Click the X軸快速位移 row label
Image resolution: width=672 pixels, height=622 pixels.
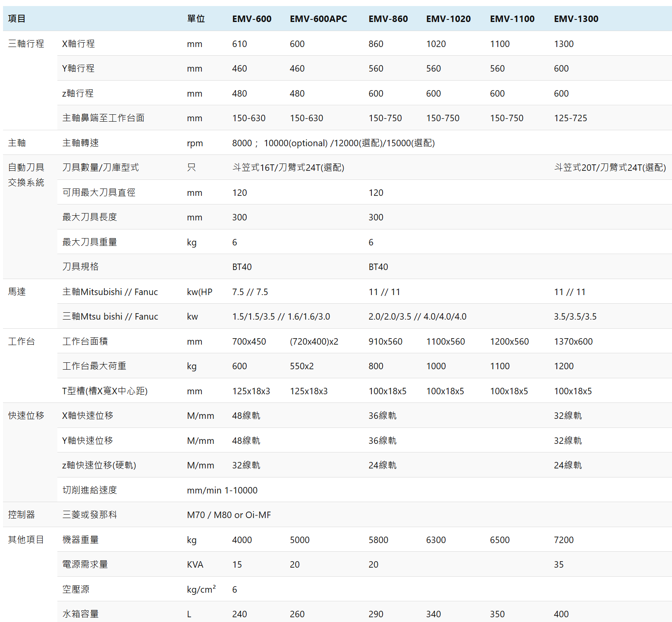point(88,415)
